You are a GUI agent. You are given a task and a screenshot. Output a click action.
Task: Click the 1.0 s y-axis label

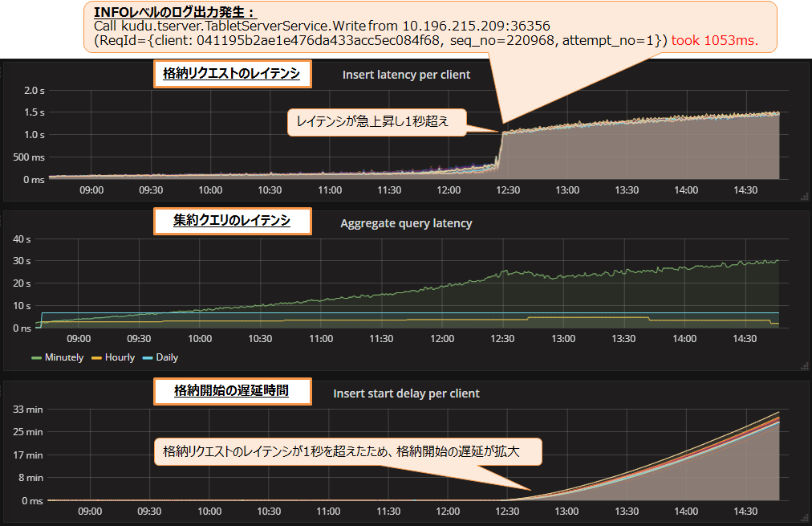[x=35, y=135]
